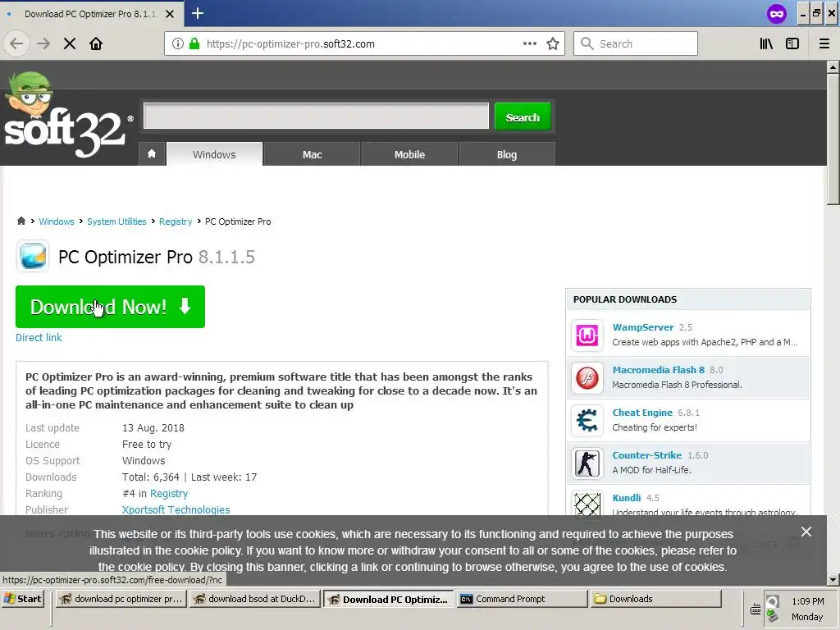The width and height of the screenshot is (840, 630).
Task: Dismiss the cookie banner with the X
Action: pyautogui.click(x=806, y=532)
